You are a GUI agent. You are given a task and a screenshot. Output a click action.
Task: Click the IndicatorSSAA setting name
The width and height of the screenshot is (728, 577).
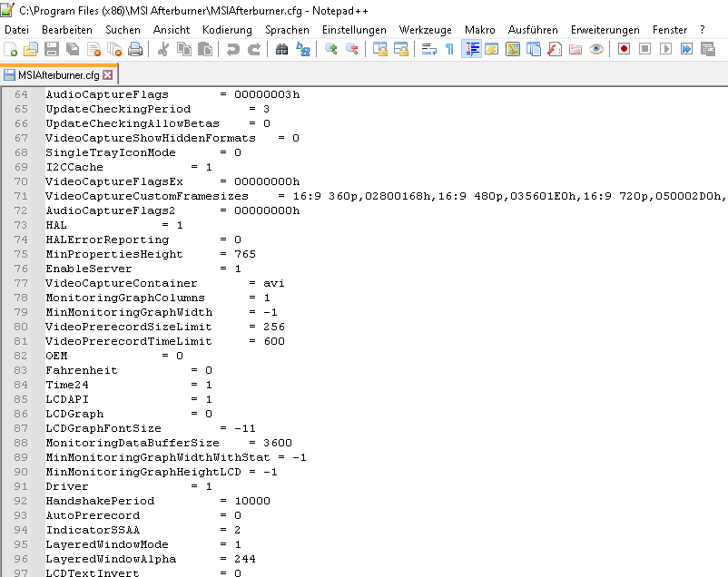pos(93,530)
